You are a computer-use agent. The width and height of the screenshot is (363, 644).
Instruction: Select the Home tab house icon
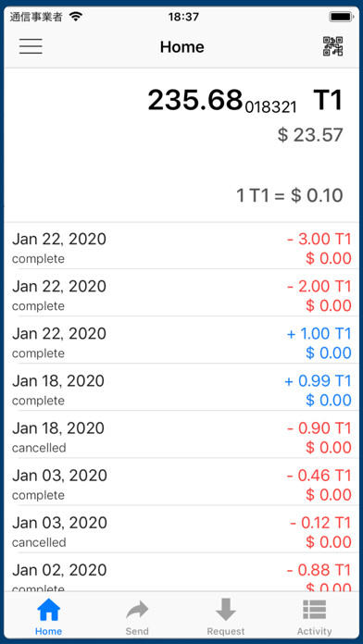pos(48,610)
